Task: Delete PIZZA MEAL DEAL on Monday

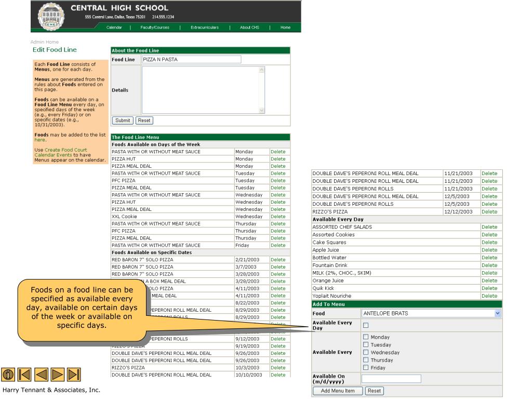Action: (x=278, y=166)
